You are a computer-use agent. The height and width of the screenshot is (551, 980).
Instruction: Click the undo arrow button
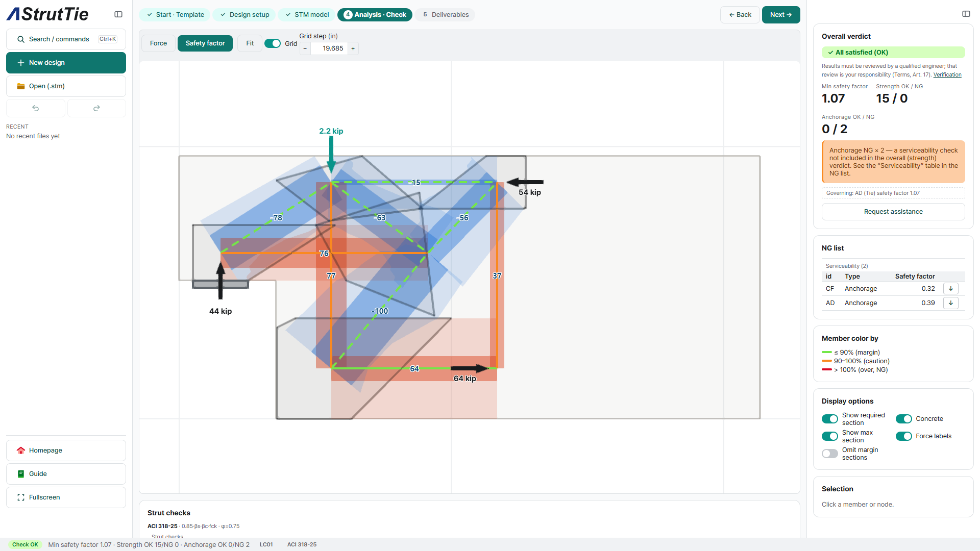(36, 108)
